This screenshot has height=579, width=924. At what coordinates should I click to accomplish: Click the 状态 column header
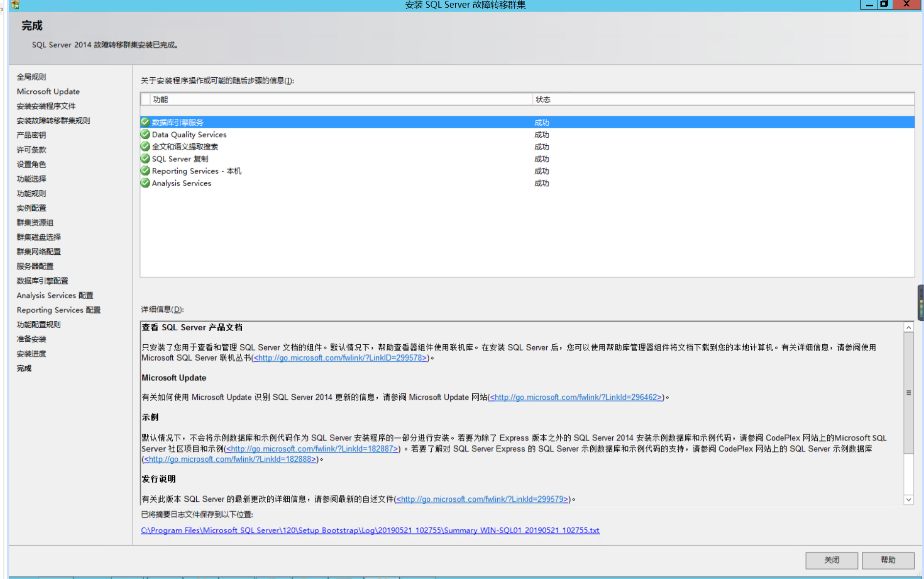(x=723, y=99)
